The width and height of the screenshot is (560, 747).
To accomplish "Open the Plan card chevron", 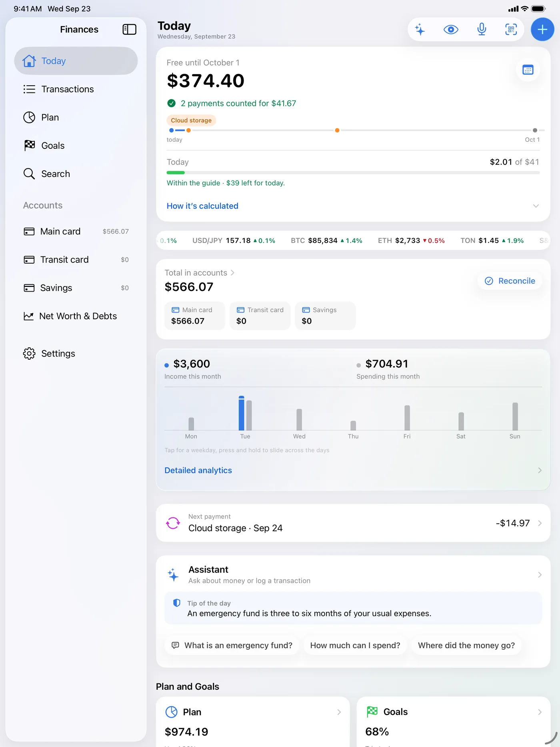I will (x=339, y=712).
